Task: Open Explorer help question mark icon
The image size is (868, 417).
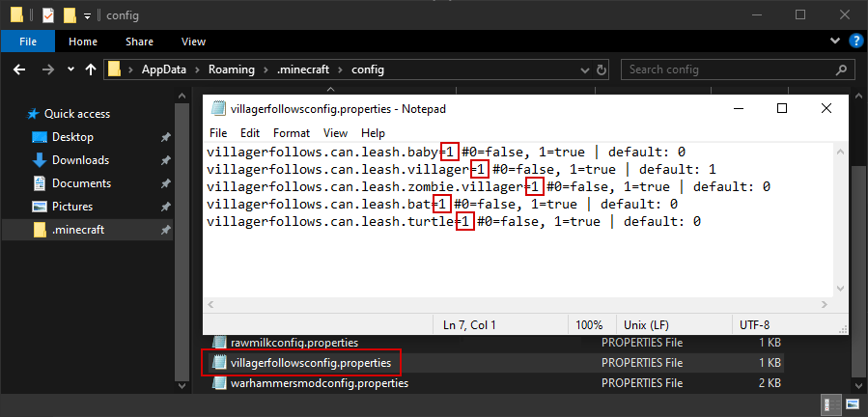Action: click(854, 42)
